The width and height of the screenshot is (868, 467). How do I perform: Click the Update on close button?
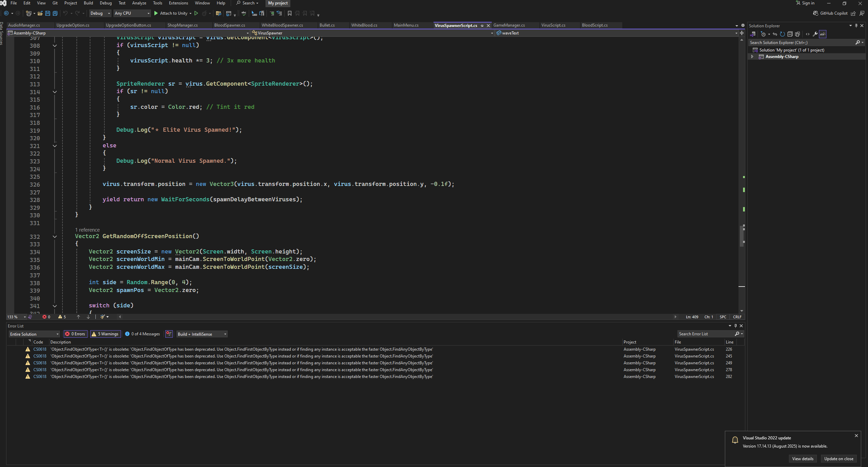pos(838,458)
